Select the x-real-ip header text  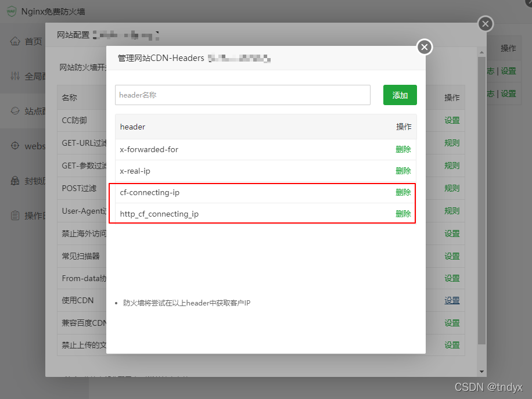[x=135, y=171]
